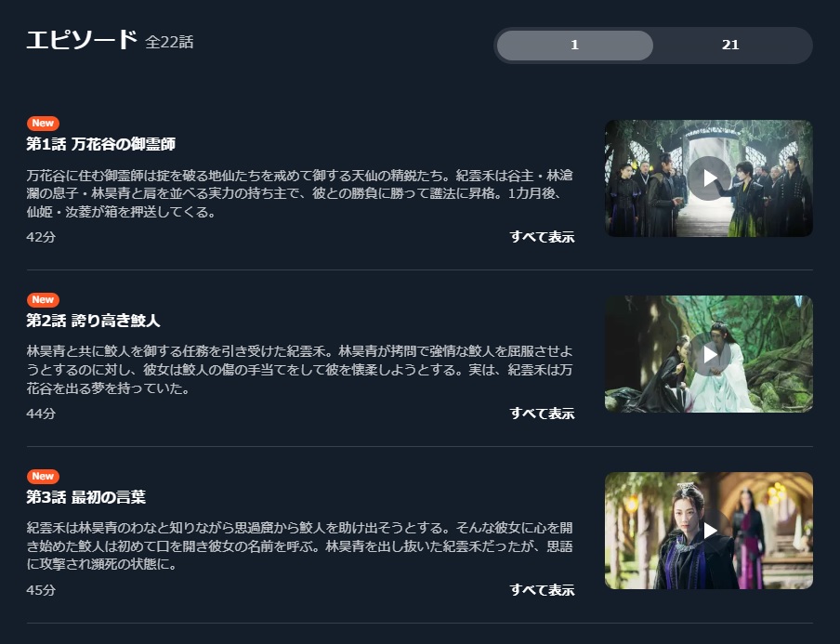Select the episode range tab labeled 1
This screenshot has height=644, width=840.
575,45
